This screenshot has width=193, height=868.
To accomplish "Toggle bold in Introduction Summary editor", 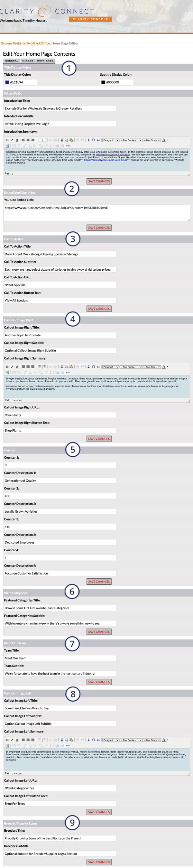I will 7,140.
